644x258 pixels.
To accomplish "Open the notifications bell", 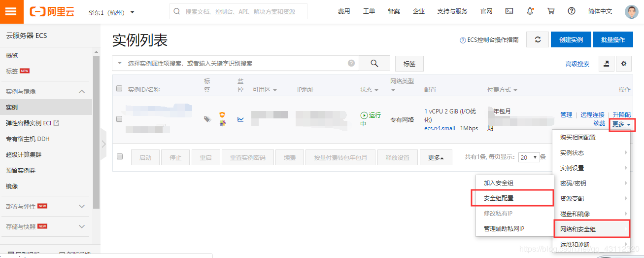I will [x=530, y=11].
